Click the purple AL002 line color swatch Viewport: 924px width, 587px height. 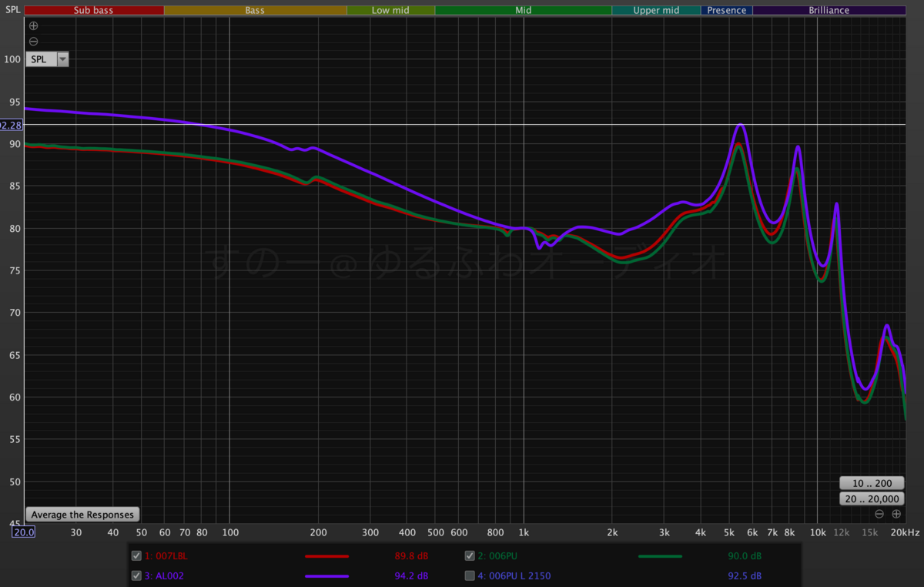coord(327,575)
